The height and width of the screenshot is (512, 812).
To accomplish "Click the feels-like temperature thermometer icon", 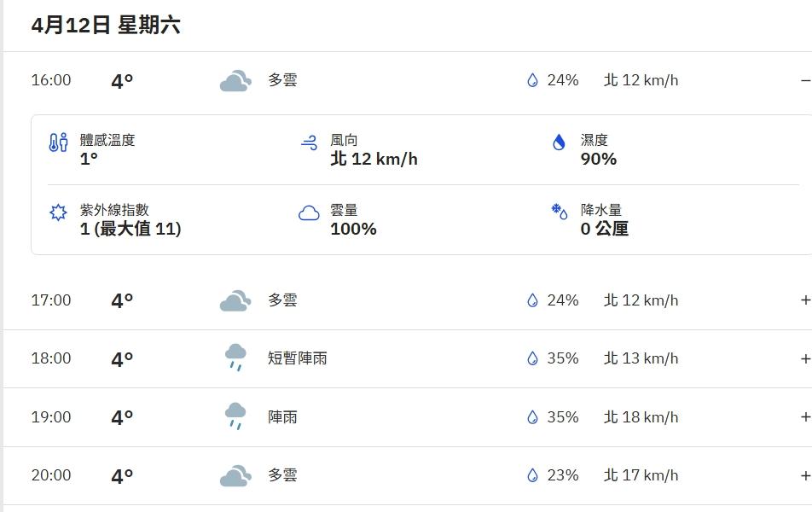I will (58, 143).
